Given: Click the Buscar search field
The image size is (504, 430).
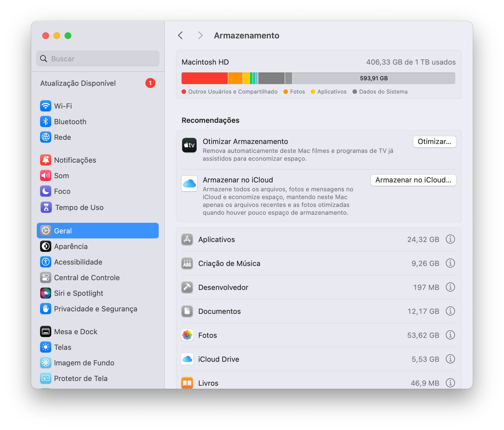Looking at the screenshot, I should click(97, 58).
